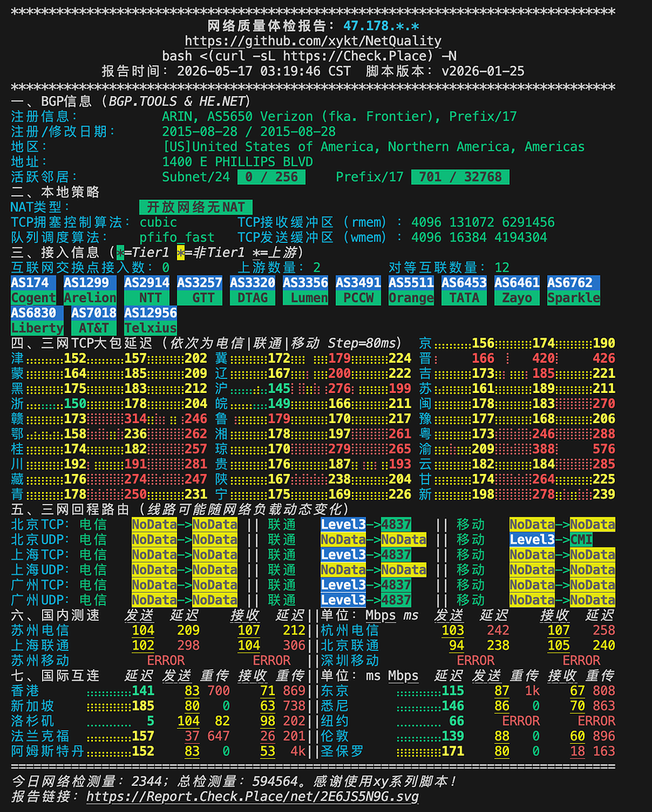This screenshot has width=652, height=812.
Task: Click the AS3320 badge
Action: [x=253, y=283]
